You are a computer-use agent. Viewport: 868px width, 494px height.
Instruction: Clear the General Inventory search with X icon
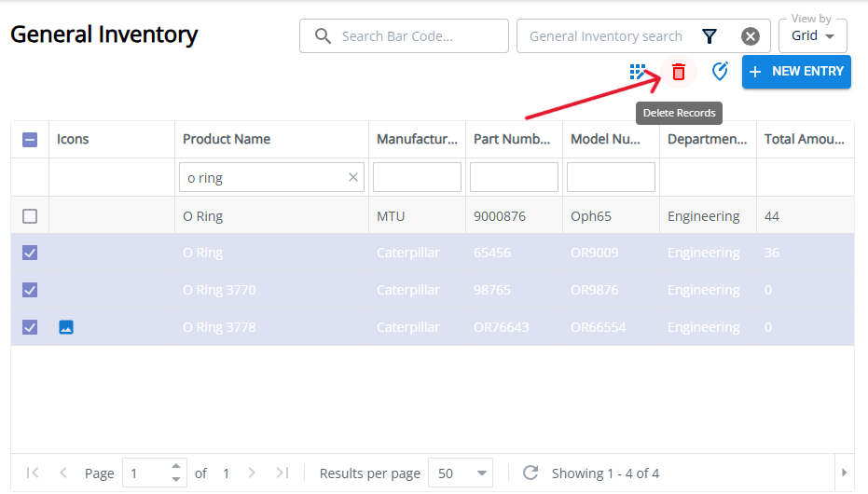coord(751,36)
